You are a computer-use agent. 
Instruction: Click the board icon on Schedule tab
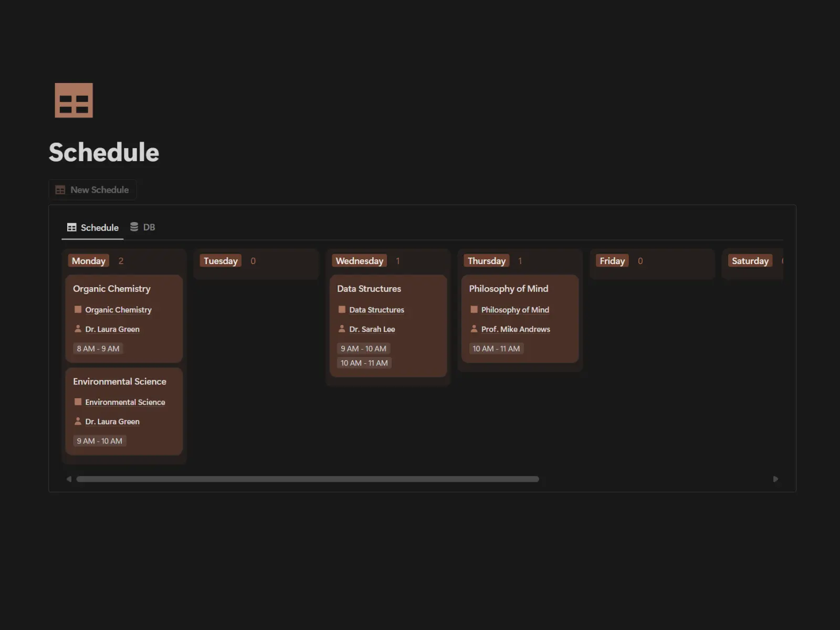(x=72, y=227)
